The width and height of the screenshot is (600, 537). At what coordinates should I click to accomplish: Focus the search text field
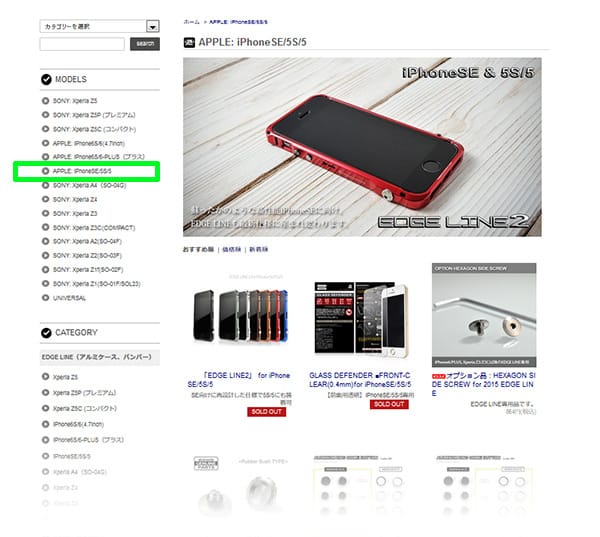82,44
